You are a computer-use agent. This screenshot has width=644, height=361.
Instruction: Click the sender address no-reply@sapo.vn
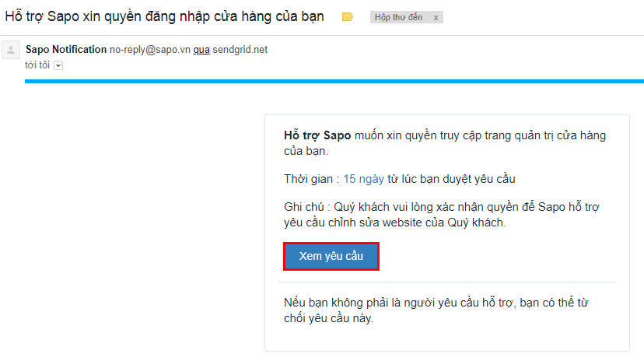pyautogui.click(x=150, y=50)
